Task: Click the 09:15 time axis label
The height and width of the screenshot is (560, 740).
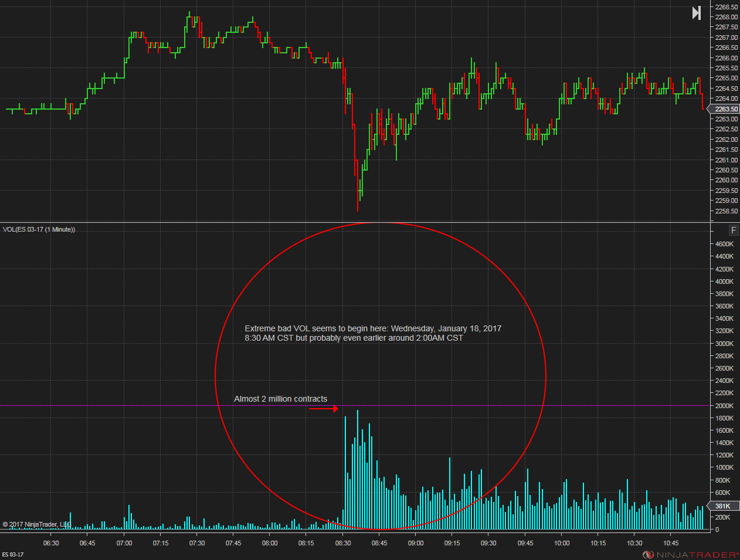Action: tap(452, 543)
